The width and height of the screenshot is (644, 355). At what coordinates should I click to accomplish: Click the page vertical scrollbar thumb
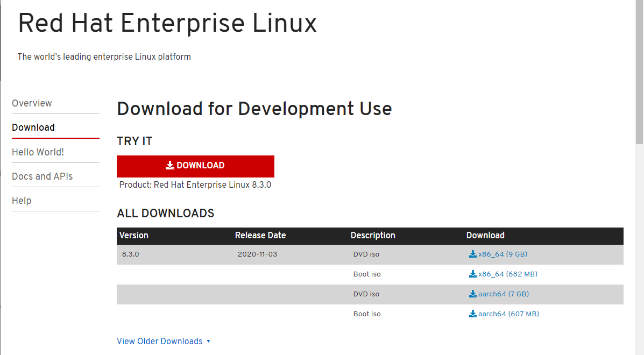[x=640, y=72]
